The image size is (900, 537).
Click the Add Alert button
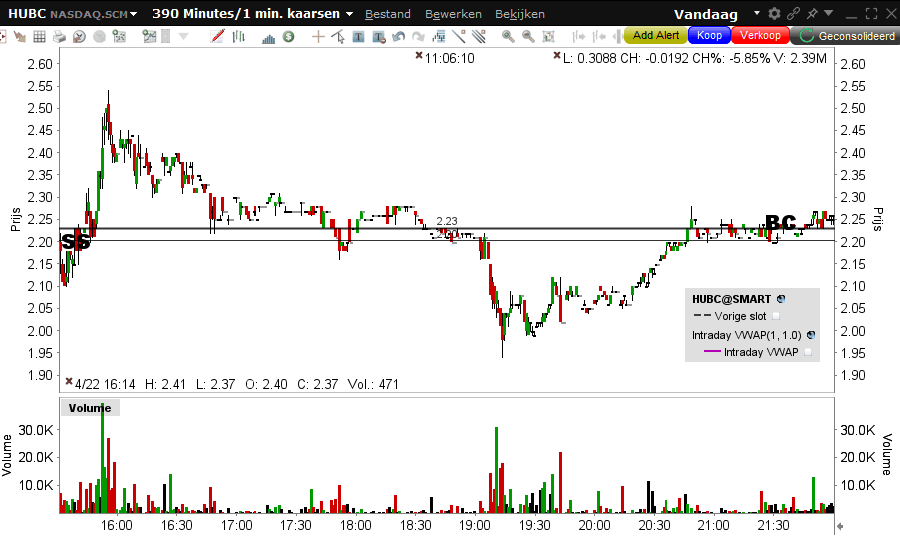point(655,36)
